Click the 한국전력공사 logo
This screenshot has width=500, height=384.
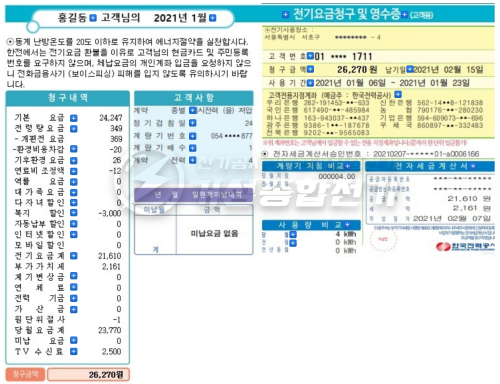(465, 247)
